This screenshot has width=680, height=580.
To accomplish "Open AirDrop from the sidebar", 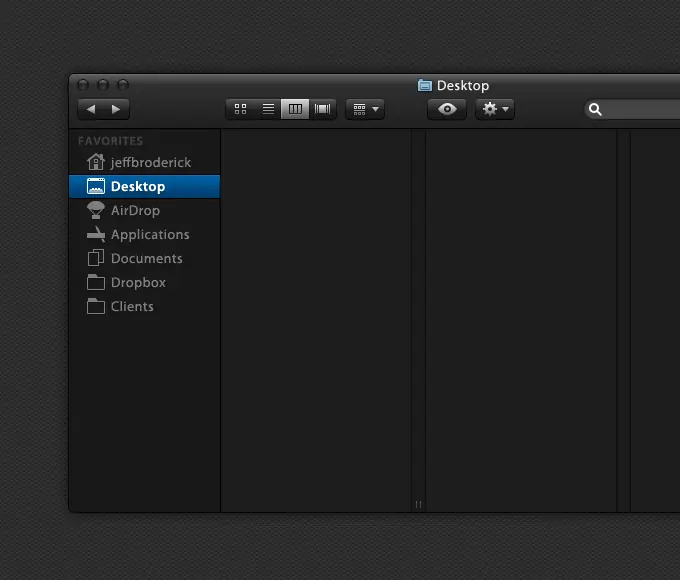I will pyautogui.click(x=145, y=210).
